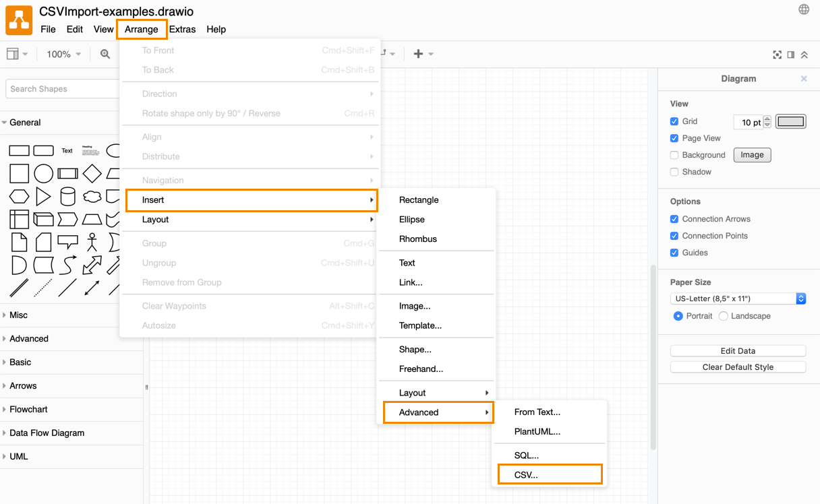This screenshot has height=504, width=820.
Task: Click the grid color swatch
Action: point(791,122)
